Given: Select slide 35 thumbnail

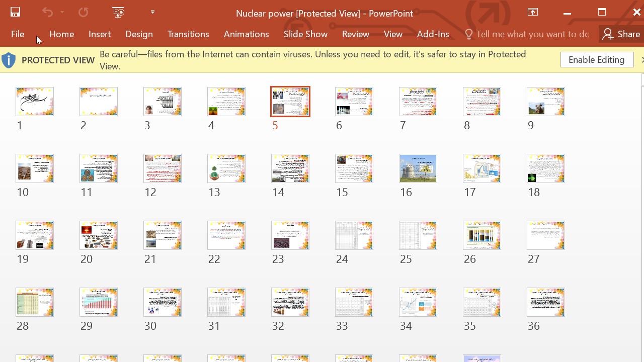Looking at the screenshot, I should click(x=482, y=302).
